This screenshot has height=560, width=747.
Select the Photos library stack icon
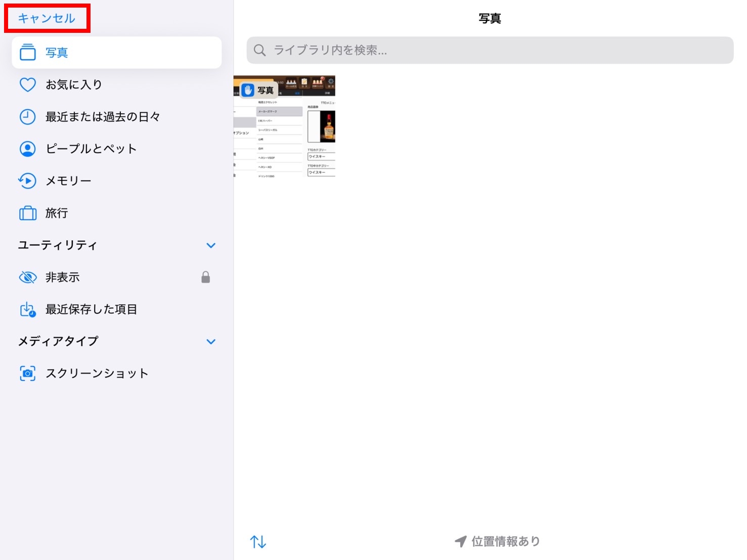click(28, 53)
